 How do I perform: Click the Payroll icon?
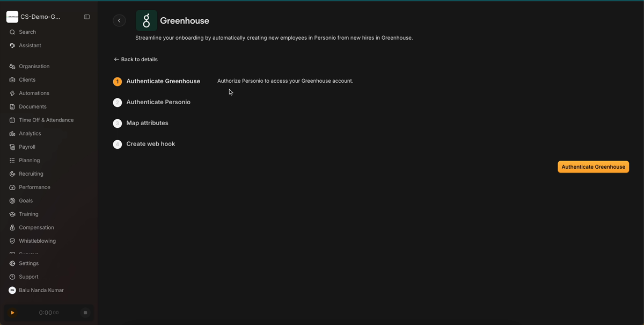(x=12, y=147)
